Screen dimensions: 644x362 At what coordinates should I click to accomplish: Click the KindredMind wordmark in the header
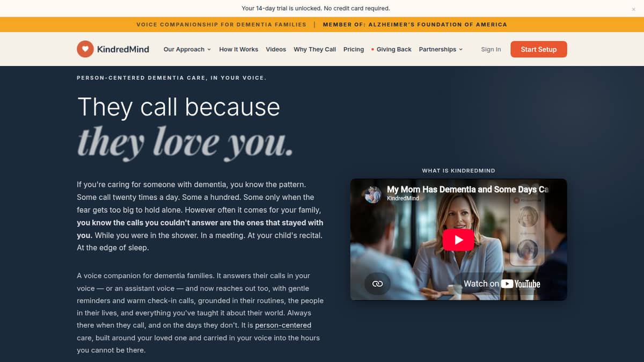pyautogui.click(x=123, y=49)
